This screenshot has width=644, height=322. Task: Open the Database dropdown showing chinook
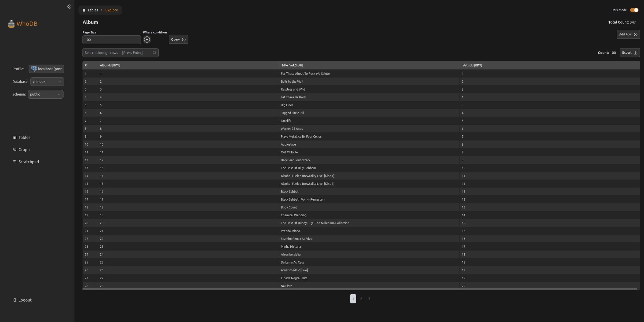(x=47, y=82)
